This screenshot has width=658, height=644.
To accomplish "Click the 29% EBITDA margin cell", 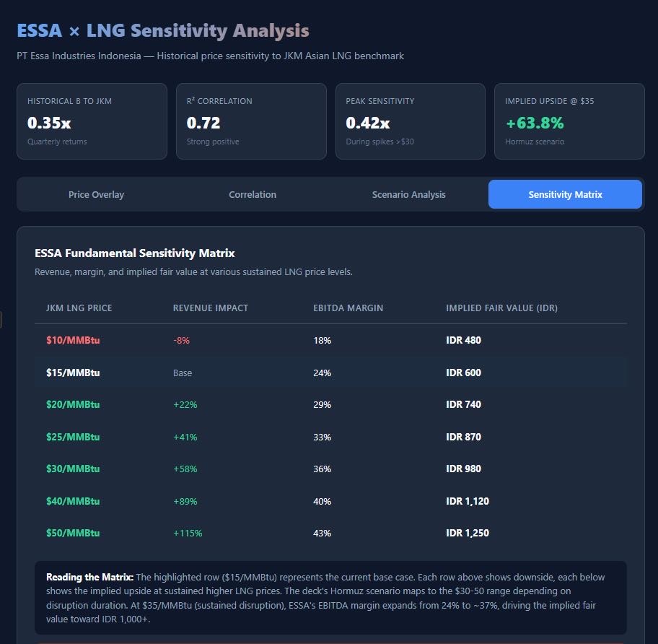I will (x=323, y=405).
